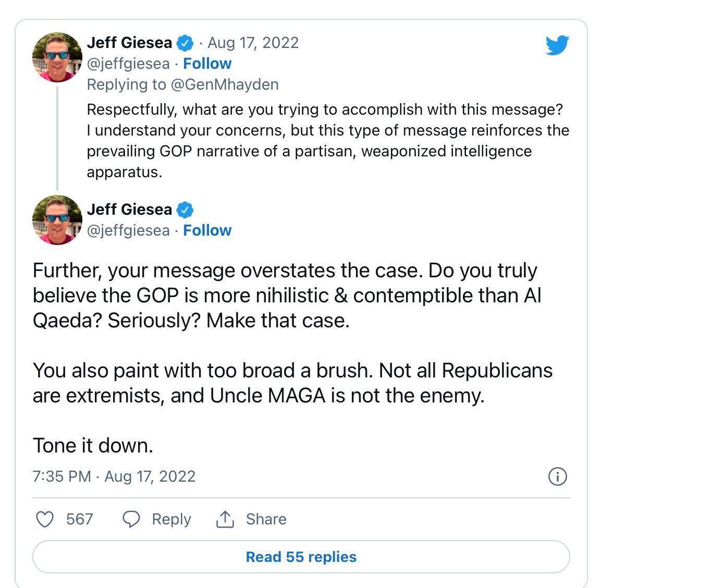Viewport: 711px width, 588px height.
Task: Open the Twitter bird logo
Action: tap(557, 45)
